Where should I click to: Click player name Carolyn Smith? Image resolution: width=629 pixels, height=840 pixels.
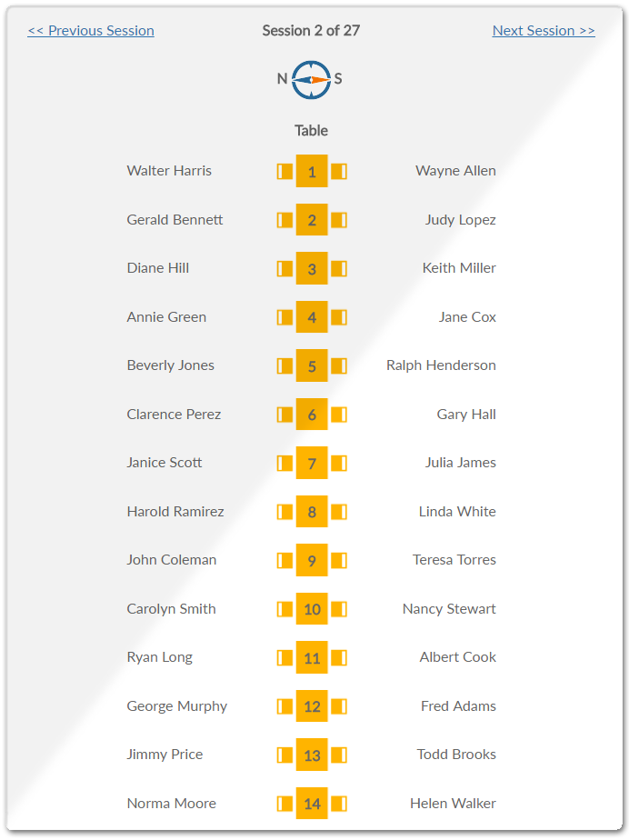171,609
